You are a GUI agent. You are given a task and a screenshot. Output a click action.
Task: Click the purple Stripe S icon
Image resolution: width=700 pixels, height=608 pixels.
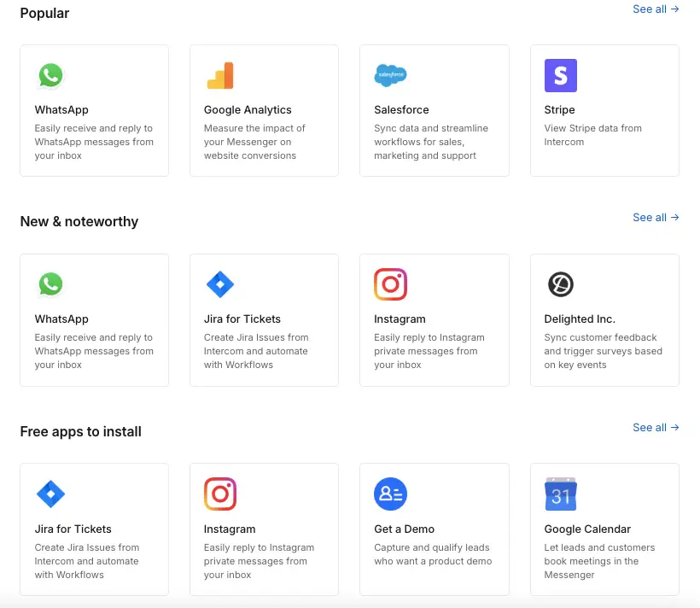click(x=560, y=75)
